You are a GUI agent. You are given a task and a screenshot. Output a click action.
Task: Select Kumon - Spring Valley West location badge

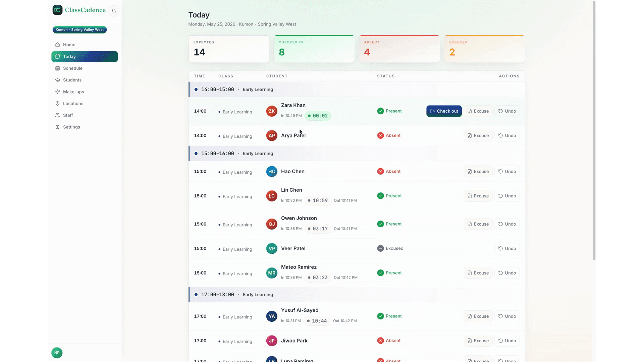pos(79,30)
